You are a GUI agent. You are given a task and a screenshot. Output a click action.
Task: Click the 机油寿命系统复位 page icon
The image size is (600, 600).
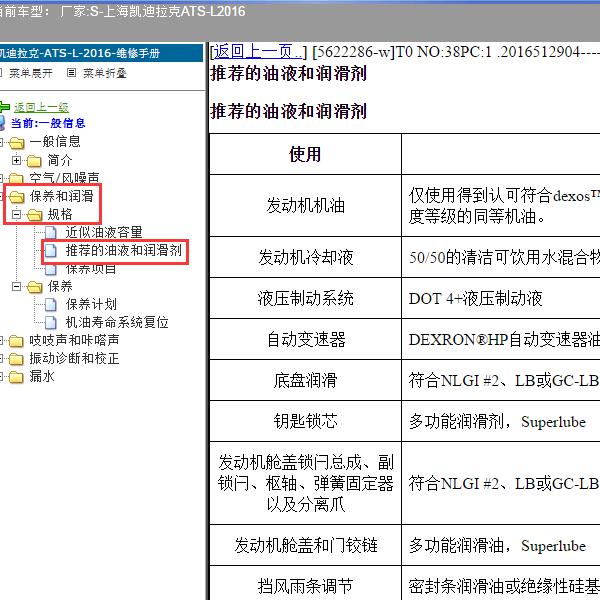[51, 323]
